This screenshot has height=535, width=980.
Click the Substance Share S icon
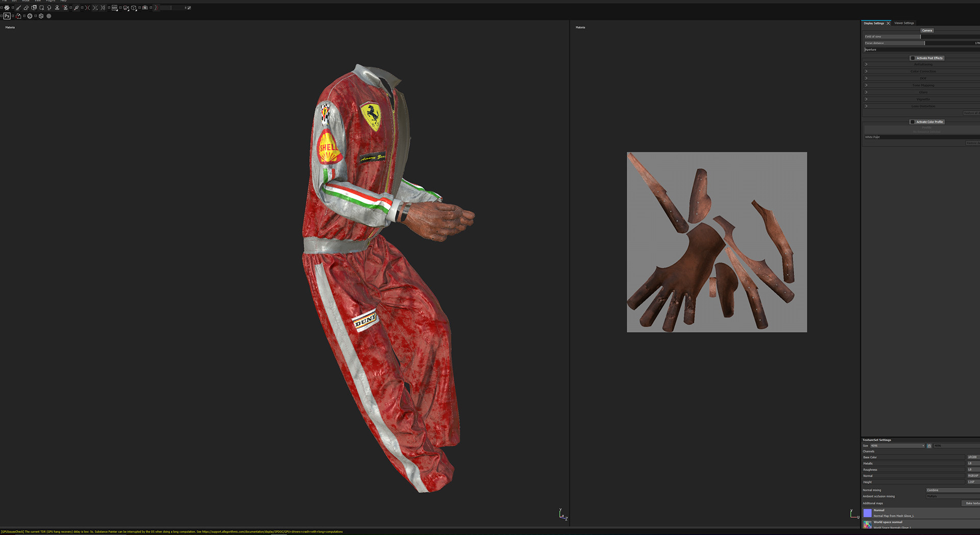(41, 16)
